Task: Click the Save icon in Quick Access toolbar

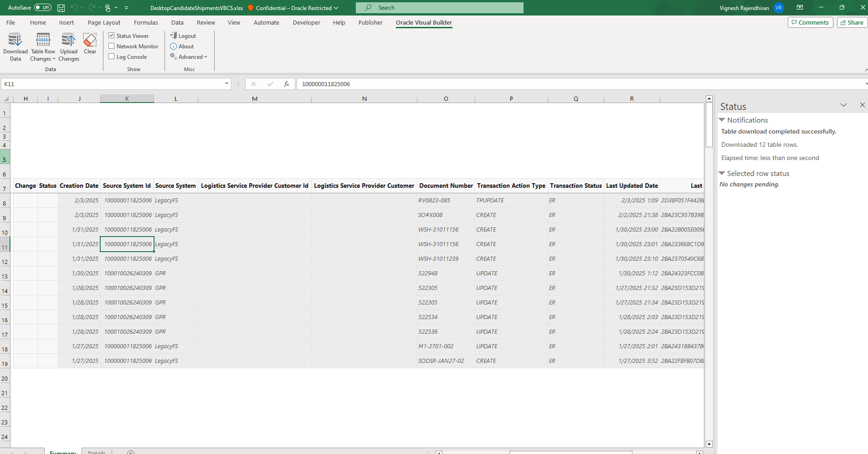Action: tap(61, 7)
